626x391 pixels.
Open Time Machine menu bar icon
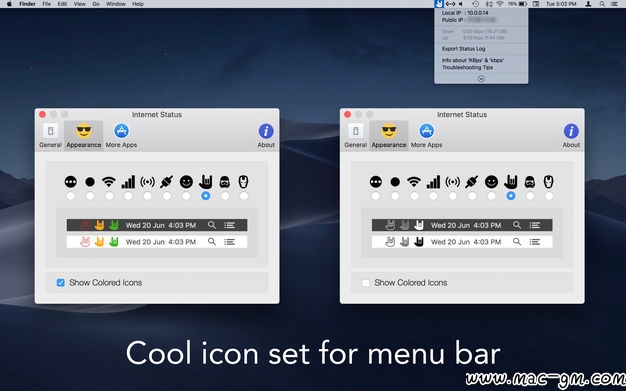pos(475,4)
